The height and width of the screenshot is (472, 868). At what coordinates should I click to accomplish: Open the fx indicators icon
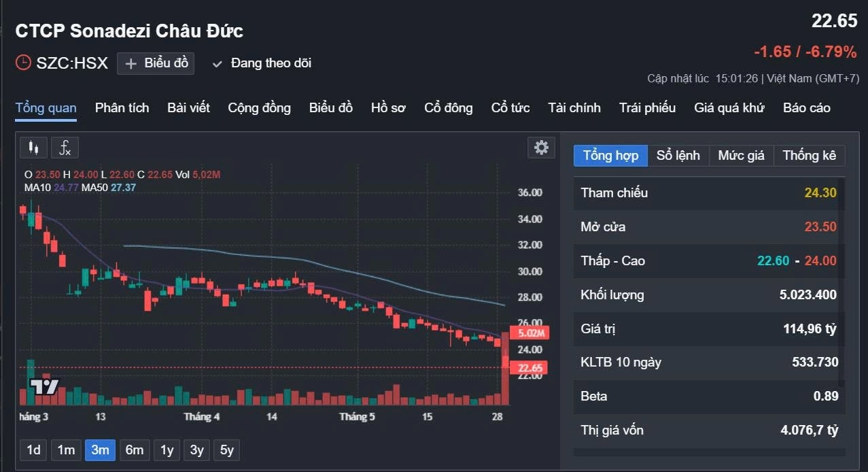pos(65,147)
